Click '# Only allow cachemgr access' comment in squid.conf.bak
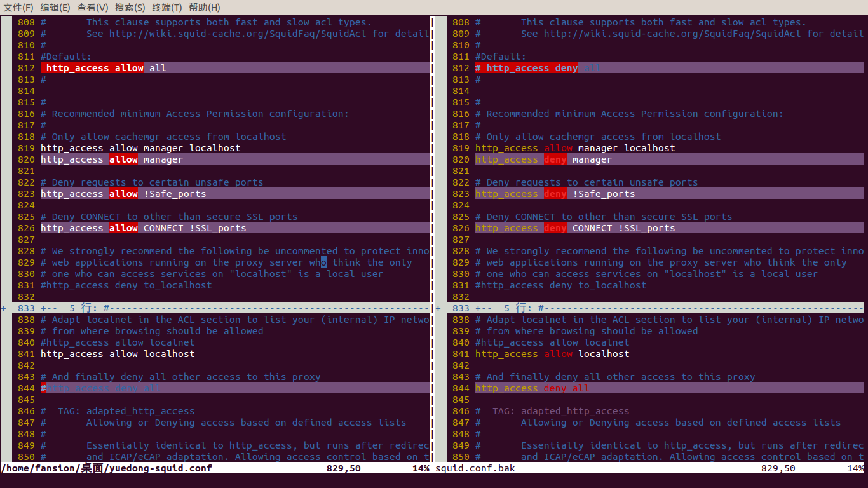This screenshot has height=488, width=868. pos(598,137)
